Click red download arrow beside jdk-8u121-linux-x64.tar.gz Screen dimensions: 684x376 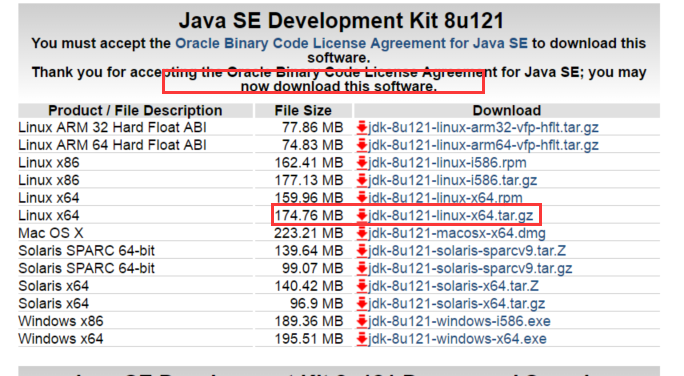point(362,215)
